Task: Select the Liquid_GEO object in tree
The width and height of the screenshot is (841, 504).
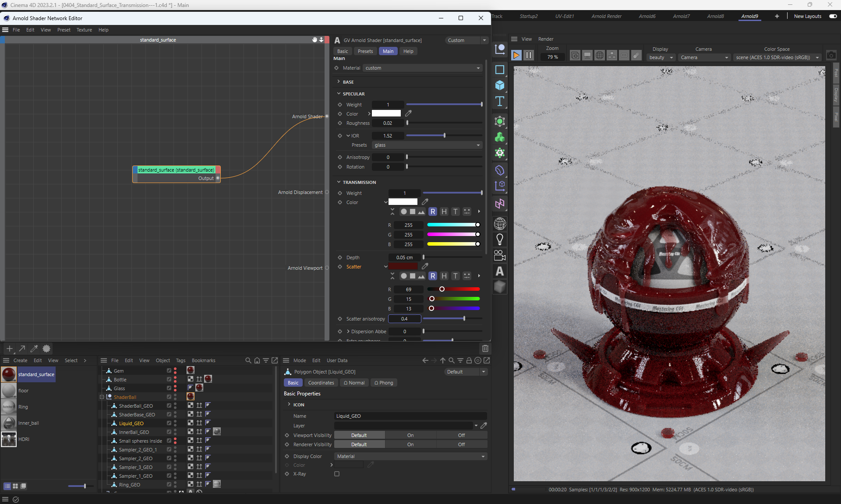Action: pyautogui.click(x=131, y=423)
